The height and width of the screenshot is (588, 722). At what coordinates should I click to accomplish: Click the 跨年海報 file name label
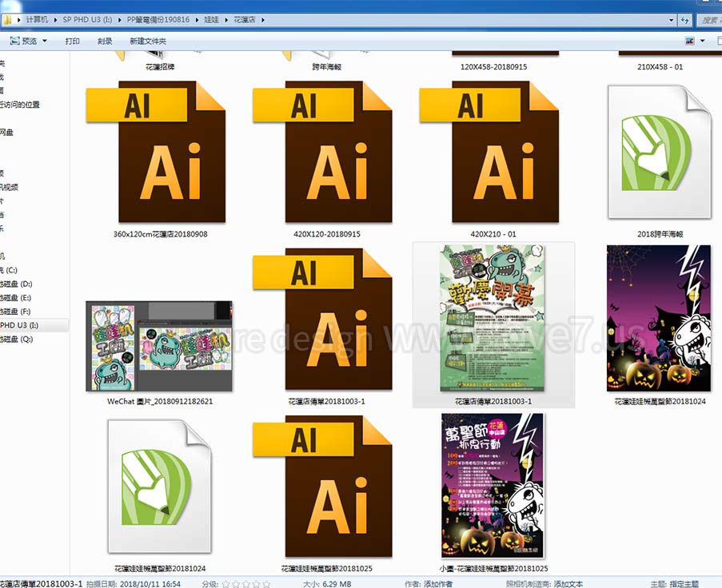click(326, 67)
